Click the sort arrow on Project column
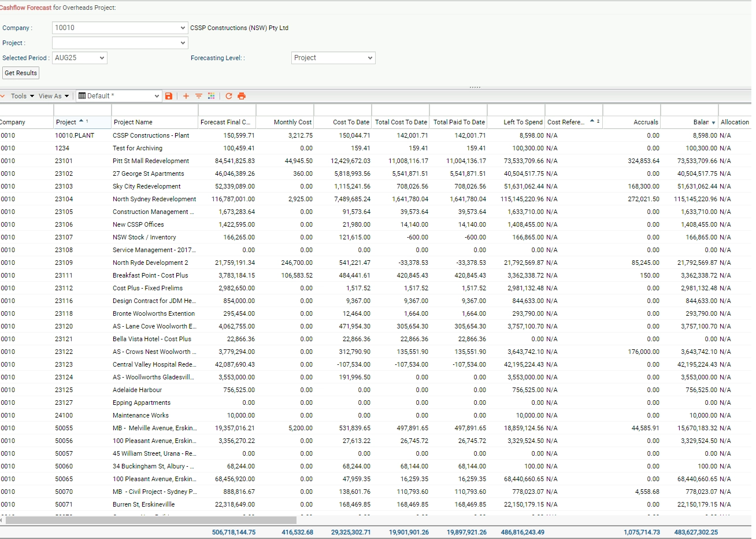Screen dimensions: 756x539 click(x=81, y=121)
